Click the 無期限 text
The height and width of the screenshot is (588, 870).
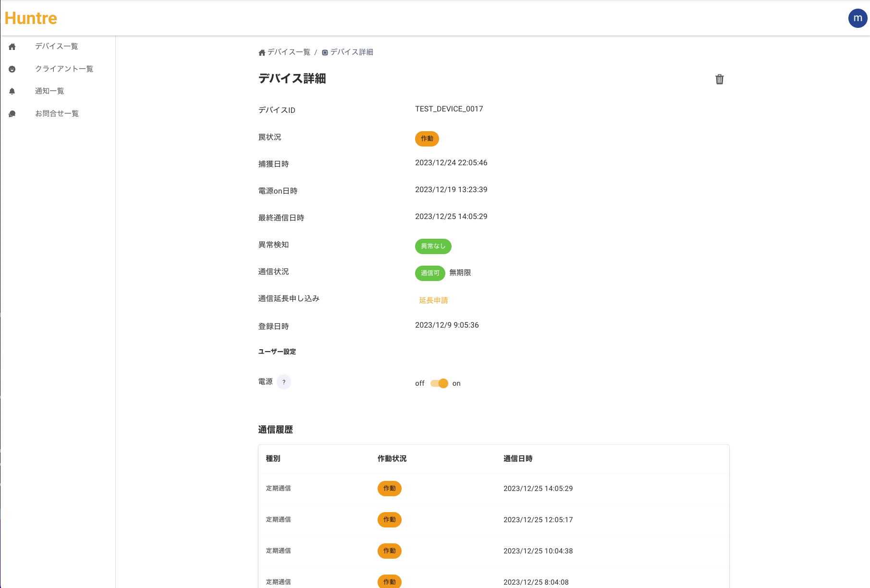pyautogui.click(x=460, y=272)
